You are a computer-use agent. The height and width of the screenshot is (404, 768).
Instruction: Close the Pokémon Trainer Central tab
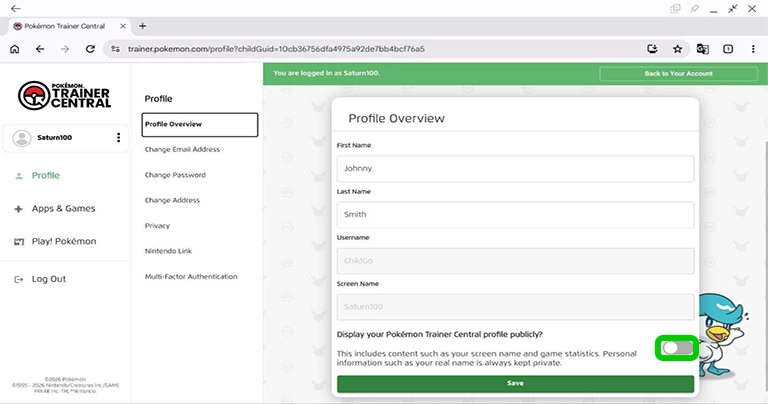(123, 26)
